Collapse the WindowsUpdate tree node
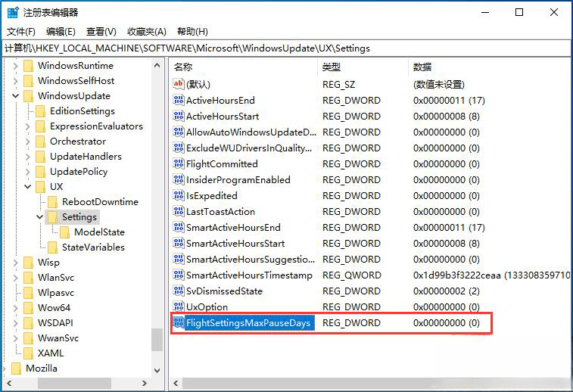The width and height of the screenshot is (573, 392). point(16,96)
